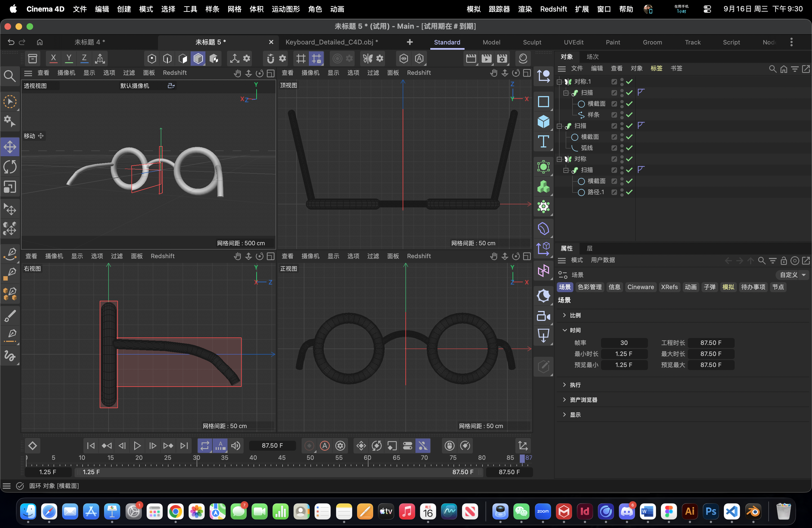Click the undo arrow icon
812x528 pixels.
pos(11,42)
